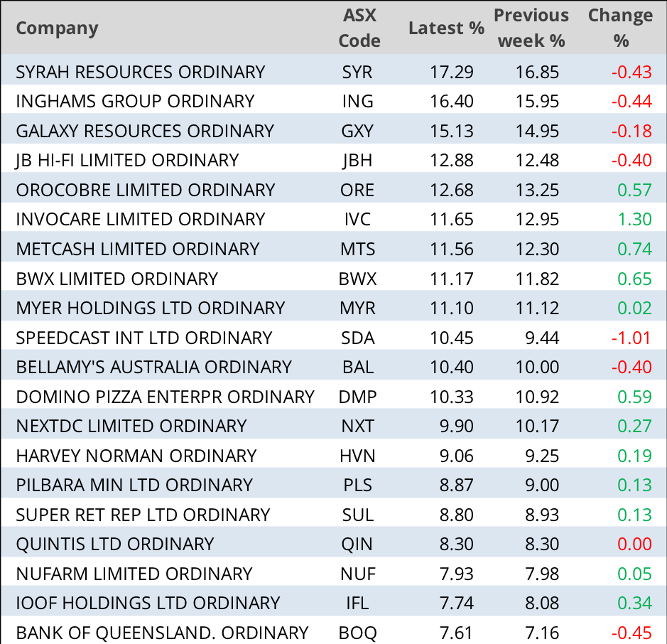Click Syrah's latest value 17.29
Viewport: 667px width, 644px height.
tap(451, 72)
